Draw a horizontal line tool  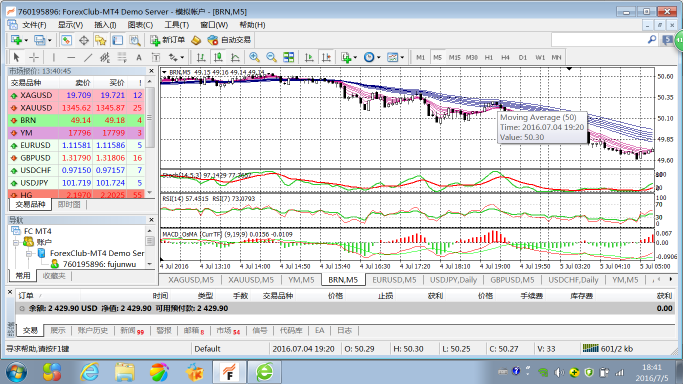71,57
